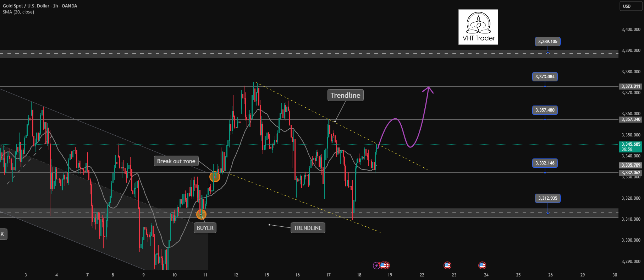Image resolution: width=644 pixels, height=280 pixels.
Task: Click the purple lightning event icon
Action: click(x=376, y=265)
